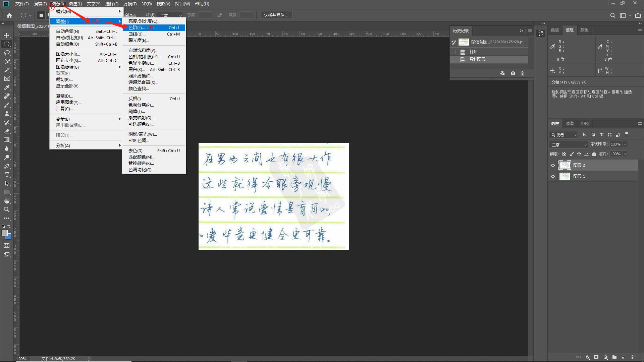Select the 复制图层 history state
The width and height of the screenshot is (644, 362).
pyautogui.click(x=477, y=60)
